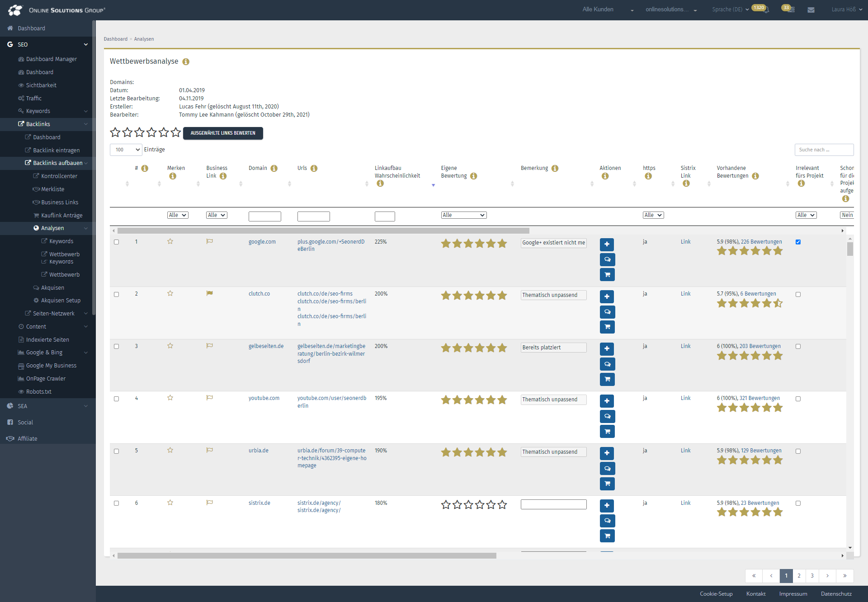This screenshot has width=868, height=602.
Task: Rate sistrix.de with five stars
Action: click(491, 505)
